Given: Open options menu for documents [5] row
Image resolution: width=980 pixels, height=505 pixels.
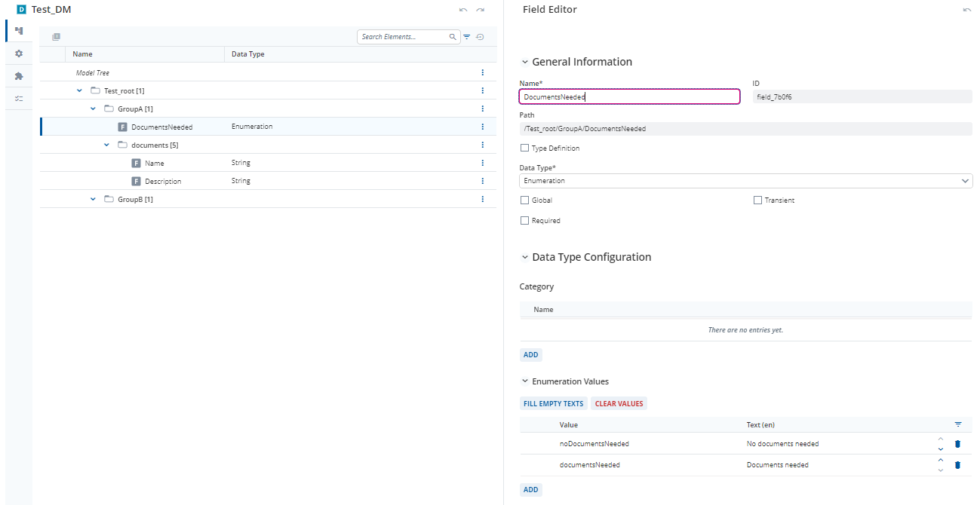Looking at the screenshot, I should coord(483,145).
